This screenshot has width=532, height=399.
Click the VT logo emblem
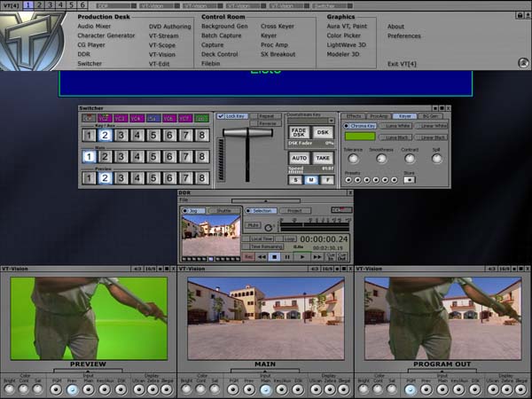click(x=31, y=41)
